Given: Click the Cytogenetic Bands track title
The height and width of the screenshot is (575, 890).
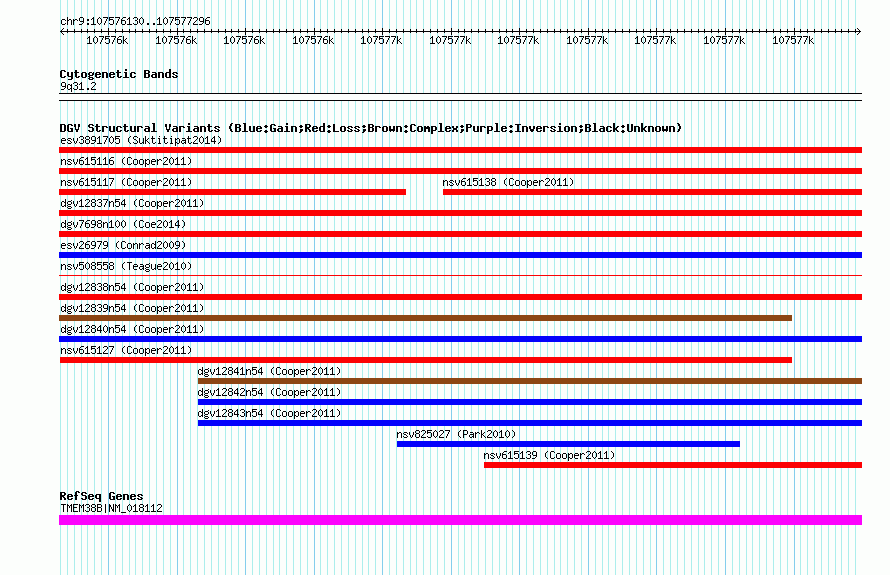Looking at the screenshot, I should [119, 74].
